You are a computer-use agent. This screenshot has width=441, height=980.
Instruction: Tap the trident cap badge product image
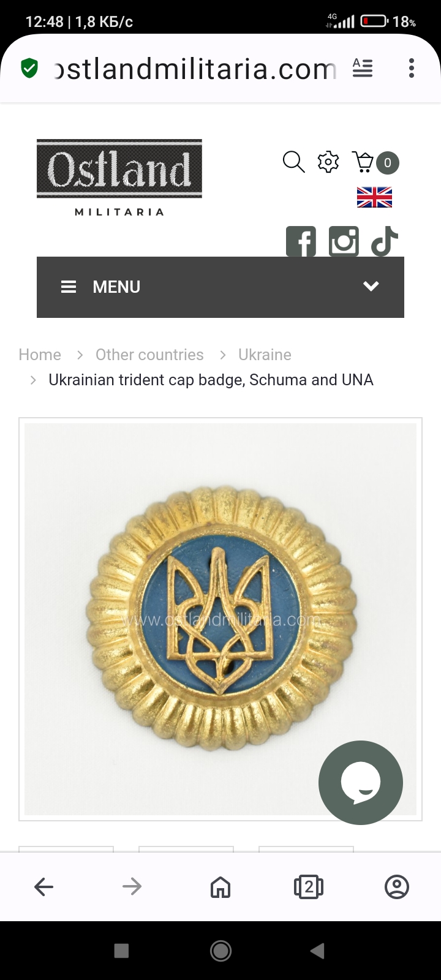(221, 619)
